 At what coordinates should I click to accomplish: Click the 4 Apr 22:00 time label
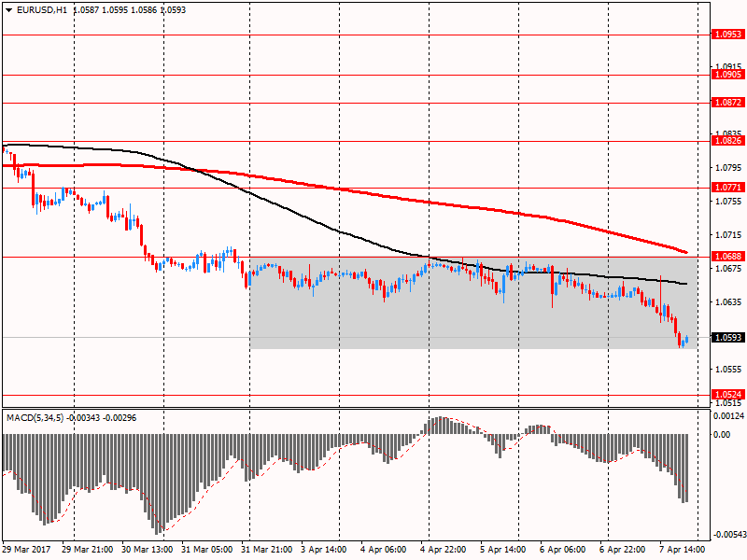pyautogui.click(x=443, y=550)
